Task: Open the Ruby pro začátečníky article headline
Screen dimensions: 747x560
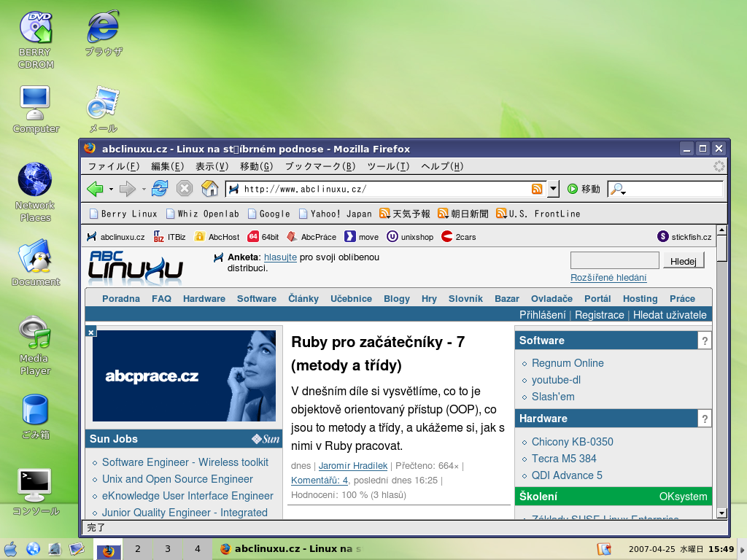Action: click(x=378, y=354)
